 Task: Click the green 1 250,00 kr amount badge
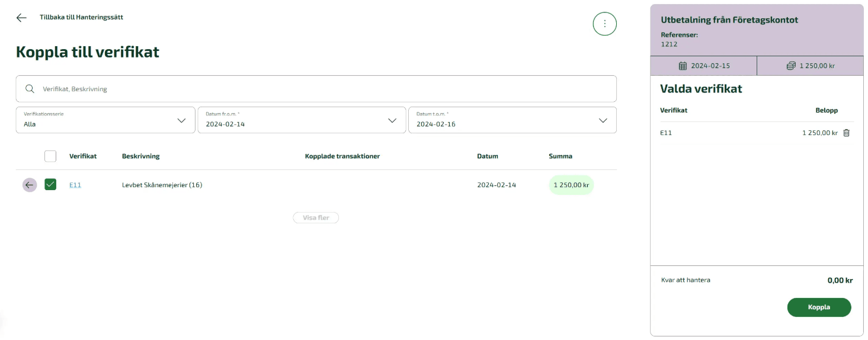pyautogui.click(x=571, y=185)
